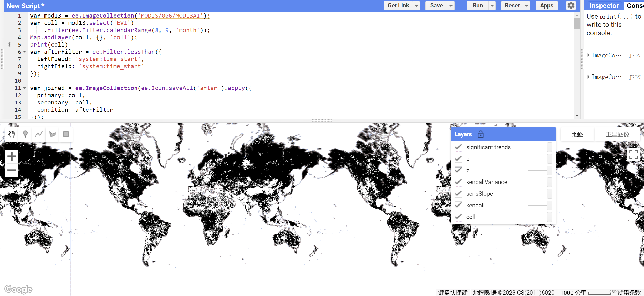Hide the significant trends layer
The height and width of the screenshot is (296, 644).
pyautogui.click(x=458, y=147)
